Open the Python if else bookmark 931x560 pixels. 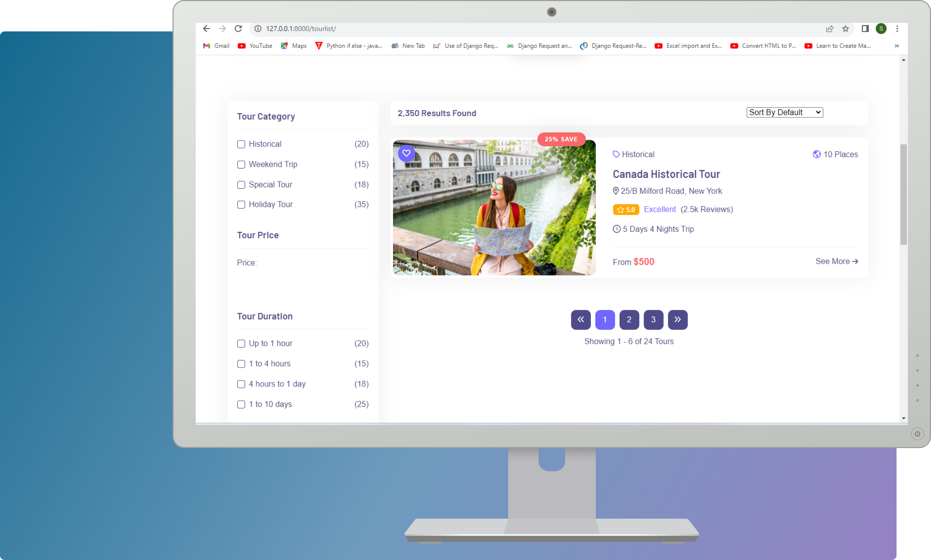349,46
